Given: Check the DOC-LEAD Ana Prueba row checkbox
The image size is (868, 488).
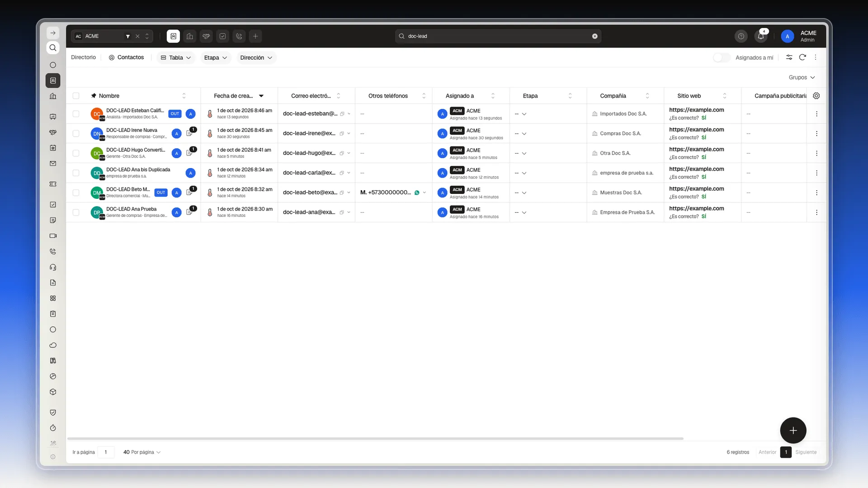Looking at the screenshot, I should (x=76, y=212).
